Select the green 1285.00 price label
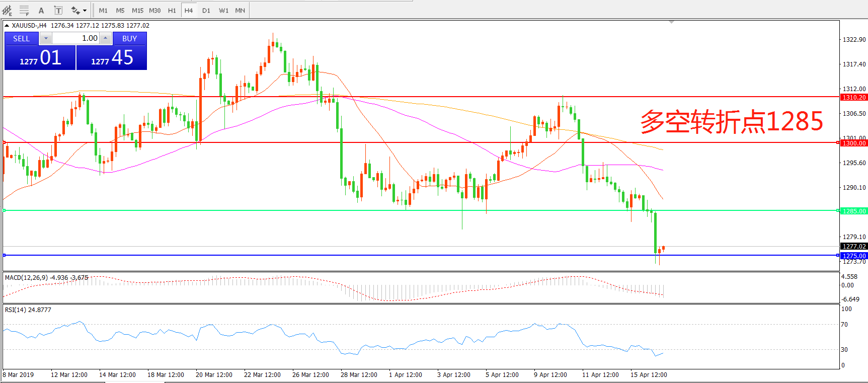Viewport: 868px width, 383px height. [x=854, y=211]
